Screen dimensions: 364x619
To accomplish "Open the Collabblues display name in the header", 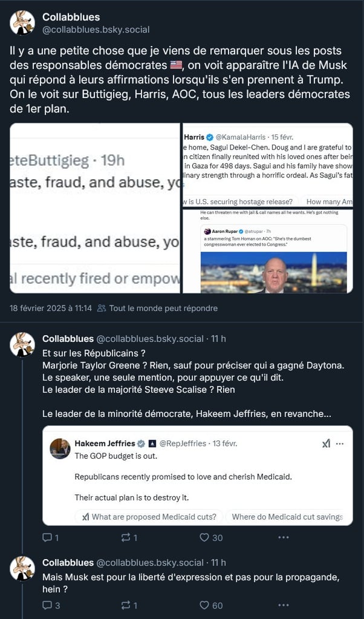I will click(x=71, y=17).
